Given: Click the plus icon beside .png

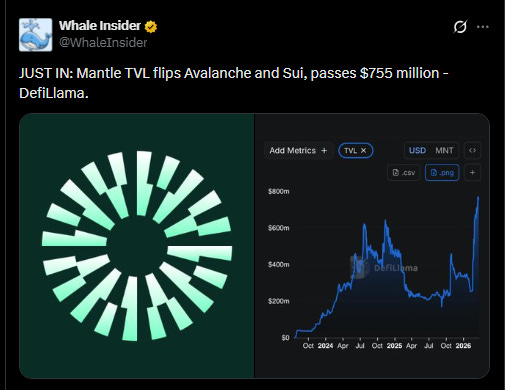Looking at the screenshot, I should (472, 172).
